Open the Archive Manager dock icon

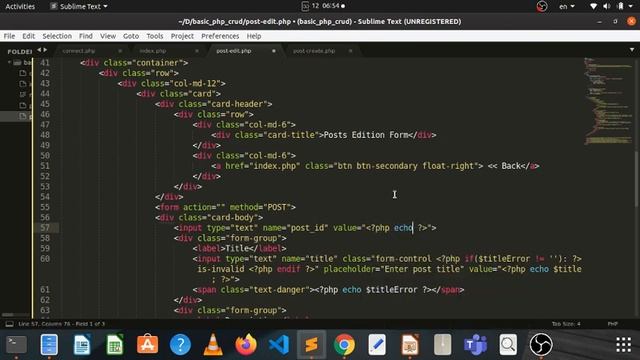442,344
